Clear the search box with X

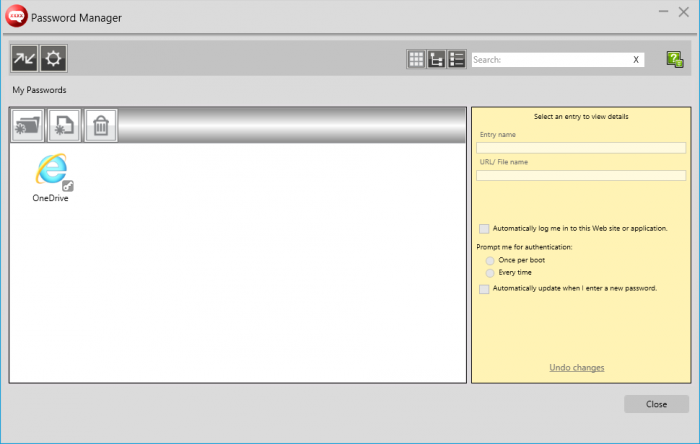tap(636, 60)
